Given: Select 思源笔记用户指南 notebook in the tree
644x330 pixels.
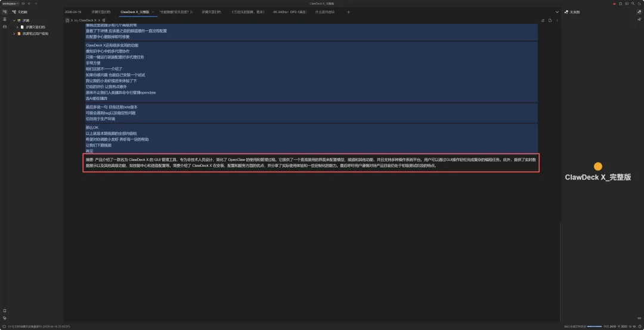Looking at the screenshot, I should [35, 34].
